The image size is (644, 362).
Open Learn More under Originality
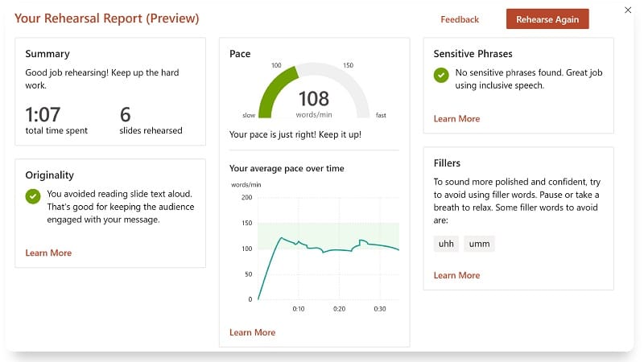pos(48,253)
